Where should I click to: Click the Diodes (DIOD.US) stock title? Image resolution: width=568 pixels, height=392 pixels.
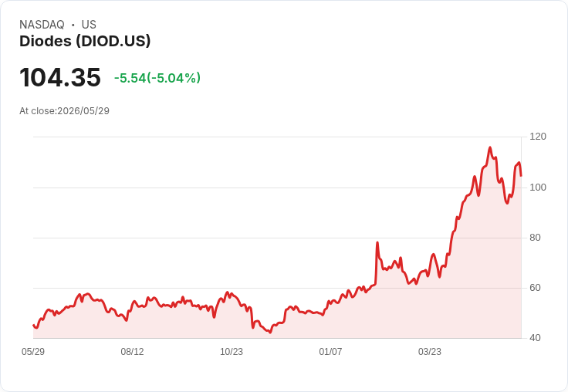[85, 41]
